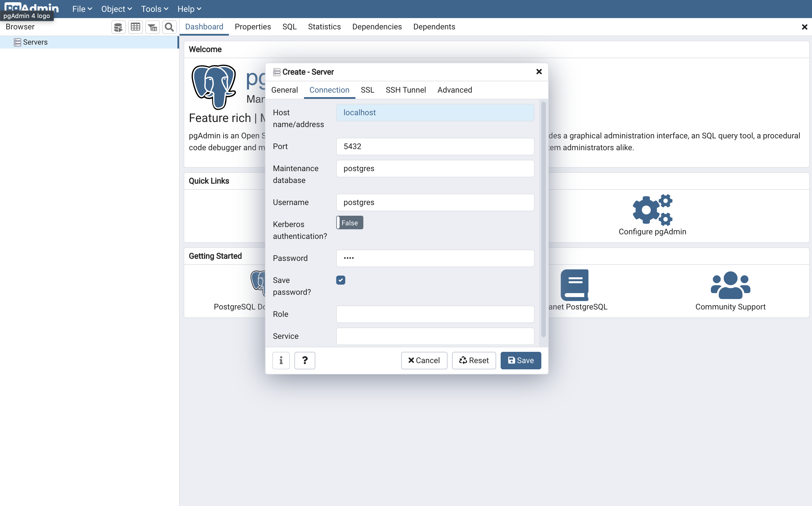Image resolution: width=812 pixels, height=506 pixels.
Task: Open the Query Tool server icon in Browser toolbar
Action: (119, 27)
